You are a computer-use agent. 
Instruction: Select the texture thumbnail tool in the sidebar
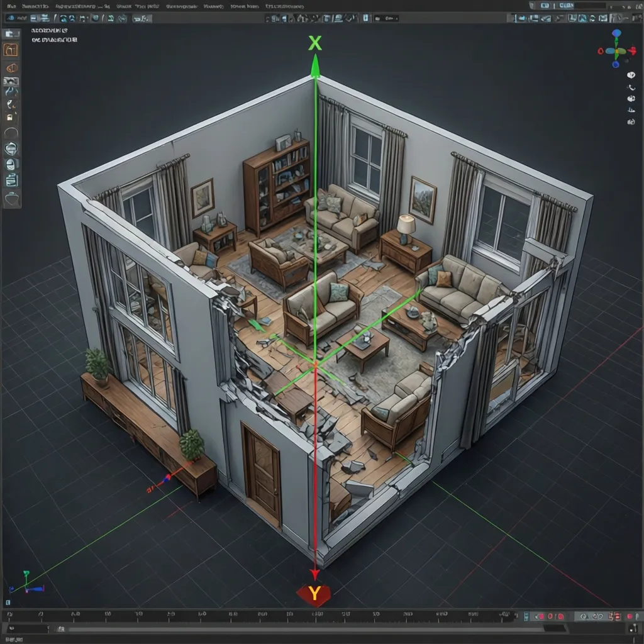coord(9,80)
